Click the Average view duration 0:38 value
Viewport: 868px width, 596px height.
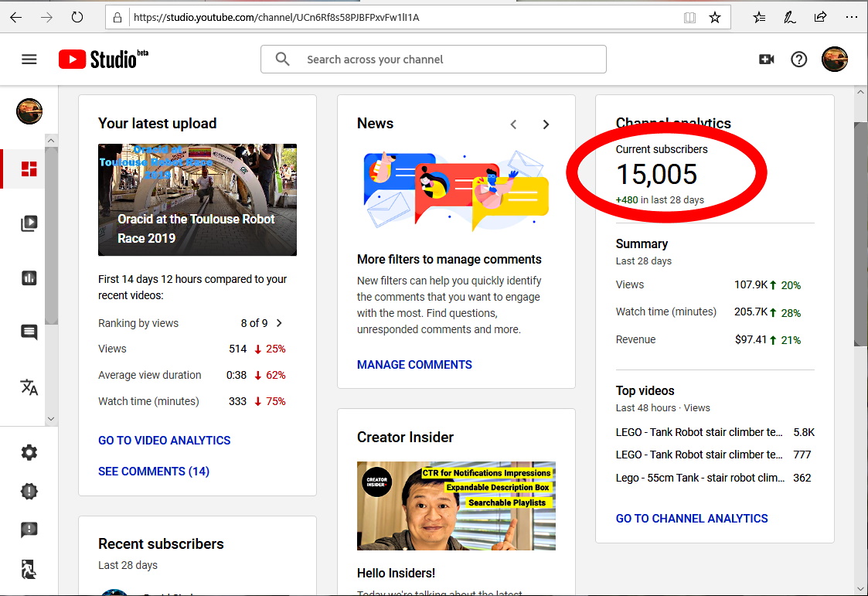[x=237, y=375]
